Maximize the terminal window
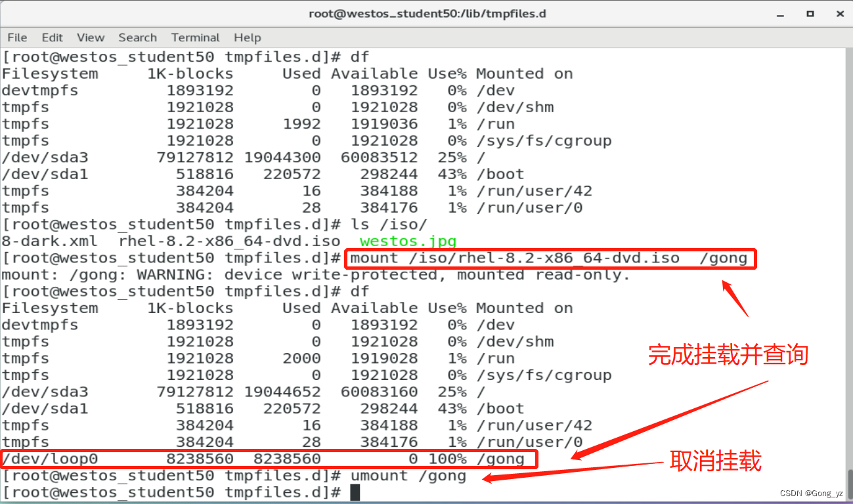853x504 pixels. [810, 13]
